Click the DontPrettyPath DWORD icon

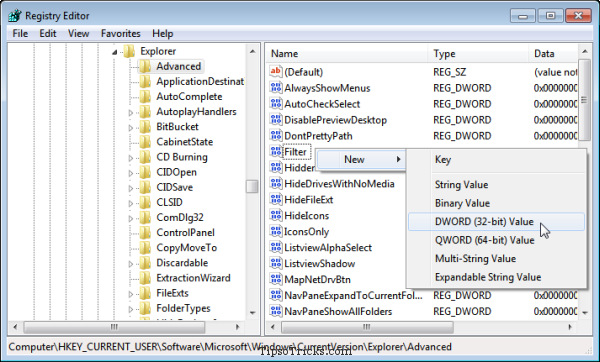[x=276, y=135]
